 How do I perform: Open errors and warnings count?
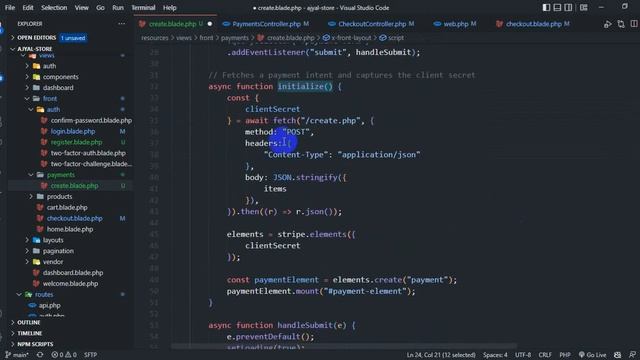pos(64,355)
